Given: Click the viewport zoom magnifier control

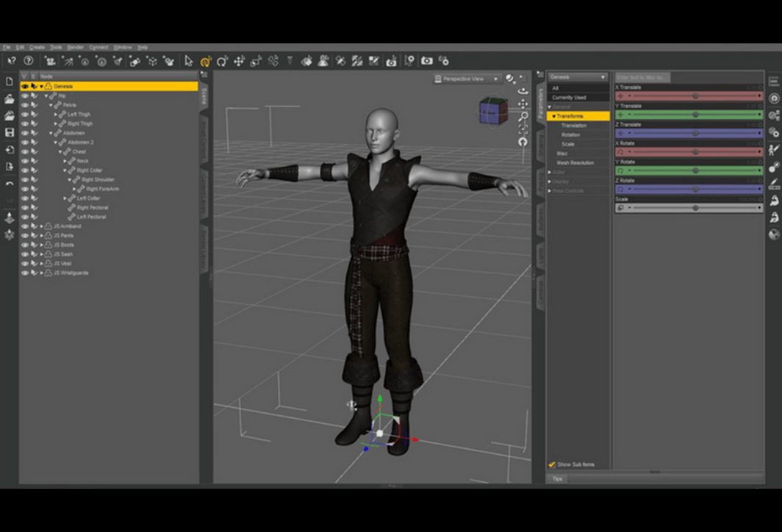Looking at the screenshot, I should (523, 116).
